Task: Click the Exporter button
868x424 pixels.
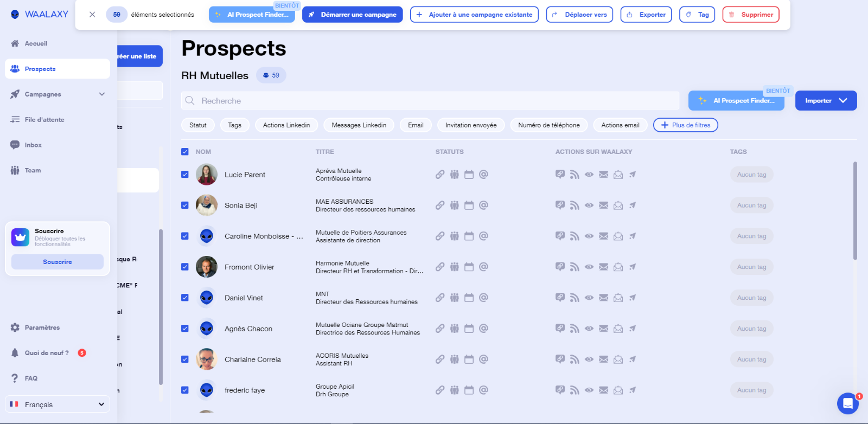Action: [x=646, y=15]
